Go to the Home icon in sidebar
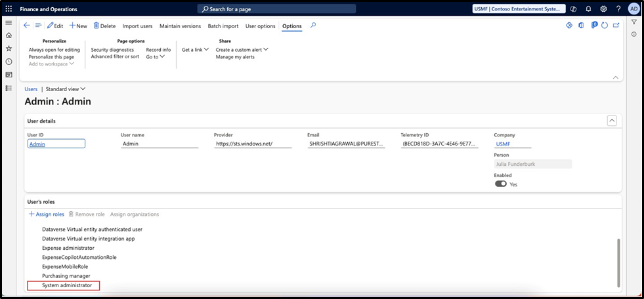644x299 pixels. point(9,35)
